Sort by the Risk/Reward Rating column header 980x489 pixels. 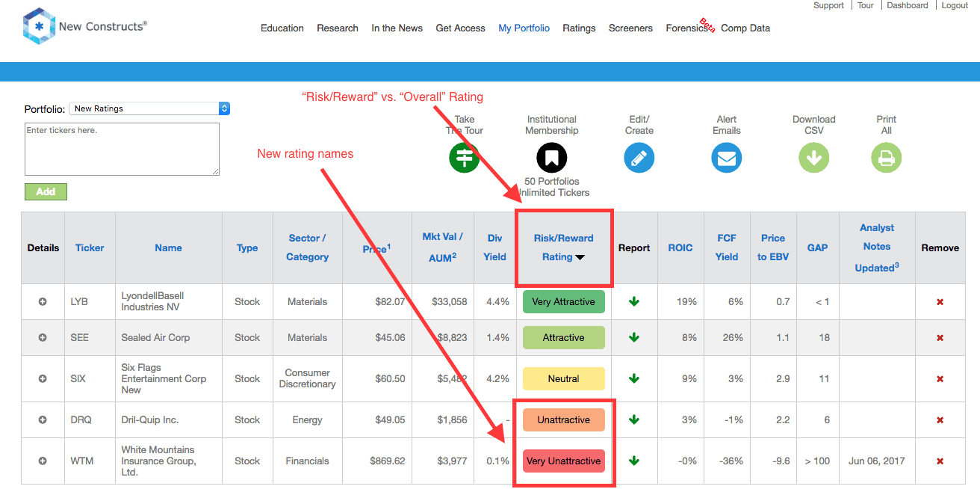pos(563,247)
